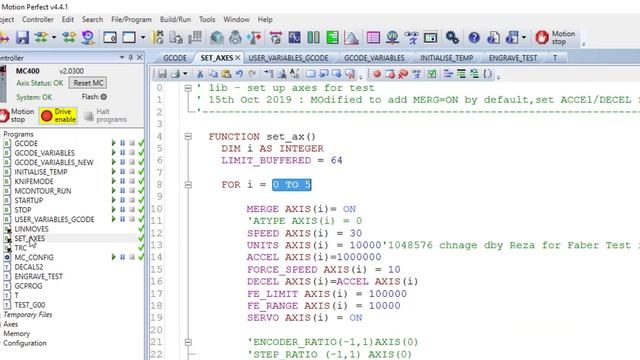Click Motion stop in Controller panel
Viewport: 640px width, 360px height.
pos(17,116)
